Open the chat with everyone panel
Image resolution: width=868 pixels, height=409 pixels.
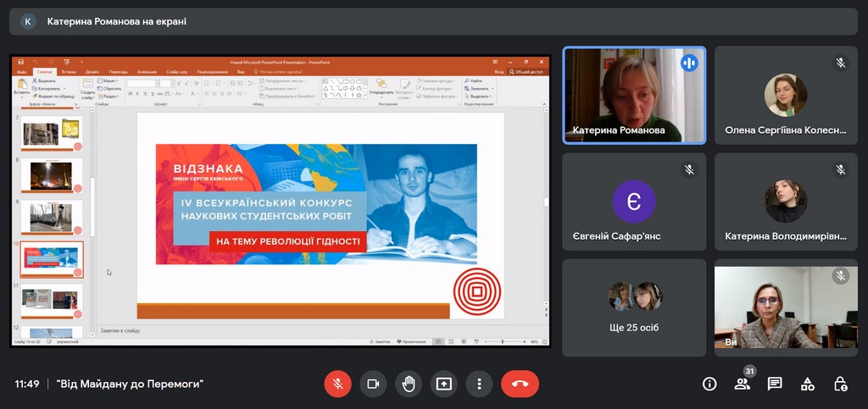coord(775,384)
